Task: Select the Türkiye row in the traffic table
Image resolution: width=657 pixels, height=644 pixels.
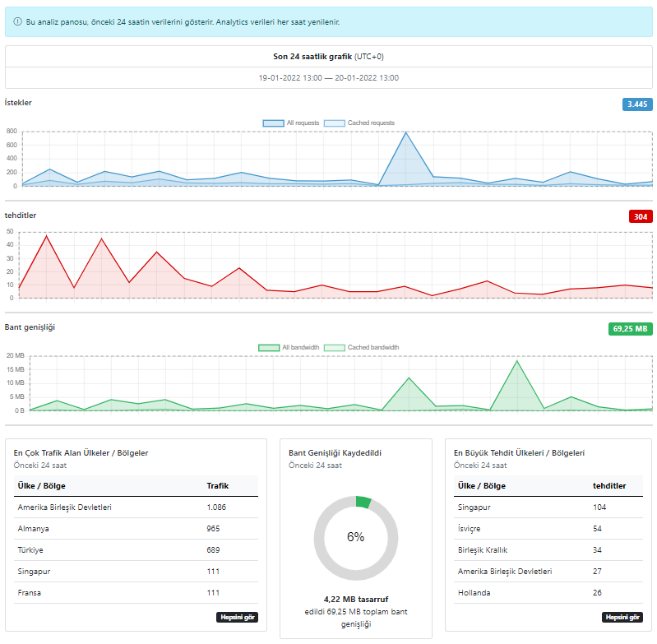Action: 136,550
